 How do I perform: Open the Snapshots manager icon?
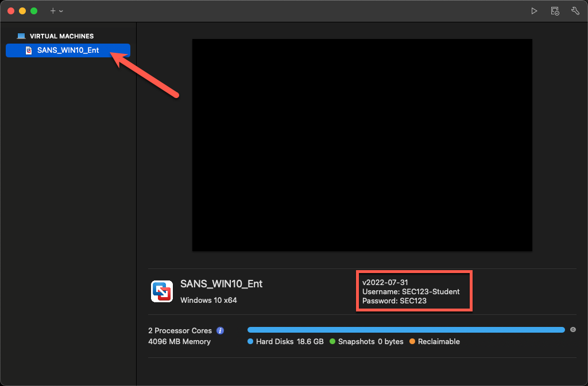555,11
